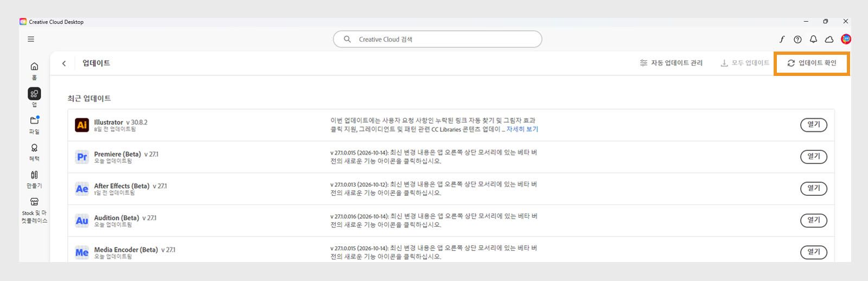Screen dimensions: 868x281
Task: Click Audition (Beta) v 27.1 name text
Action: tap(125, 218)
